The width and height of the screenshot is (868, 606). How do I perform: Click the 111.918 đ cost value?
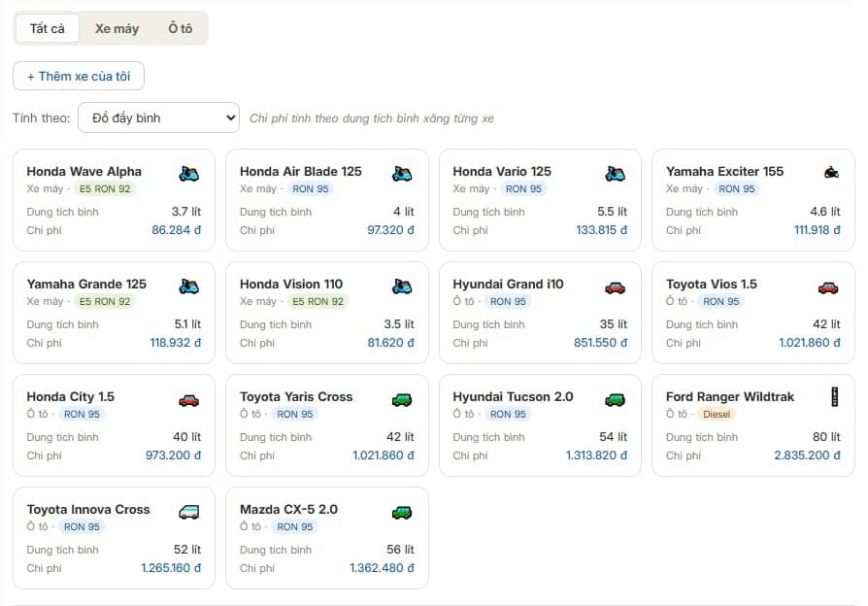[818, 230]
